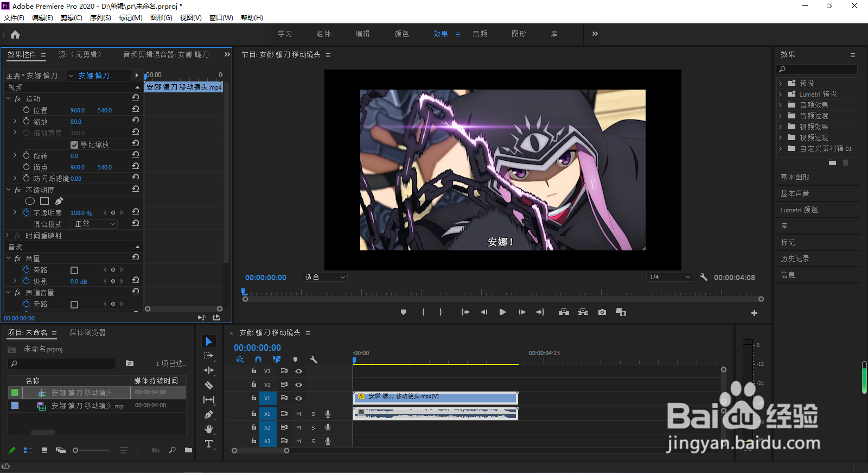Toggle linked selection in timeline

point(277,360)
